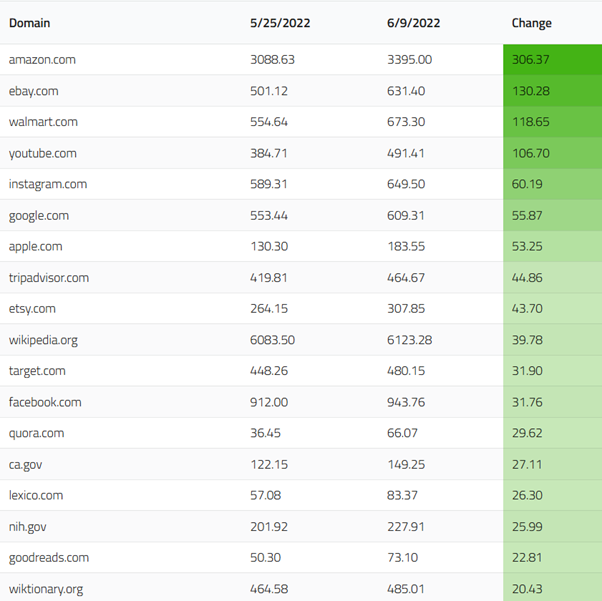Click google.com value 553.44
This screenshot has width=602, height=601.
[269, 215]
